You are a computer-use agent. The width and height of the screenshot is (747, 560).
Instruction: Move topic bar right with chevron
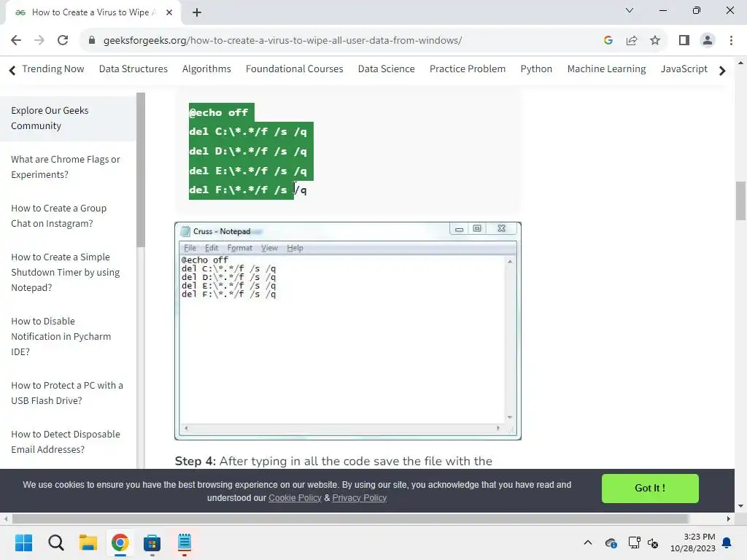(x=722, y=71)
